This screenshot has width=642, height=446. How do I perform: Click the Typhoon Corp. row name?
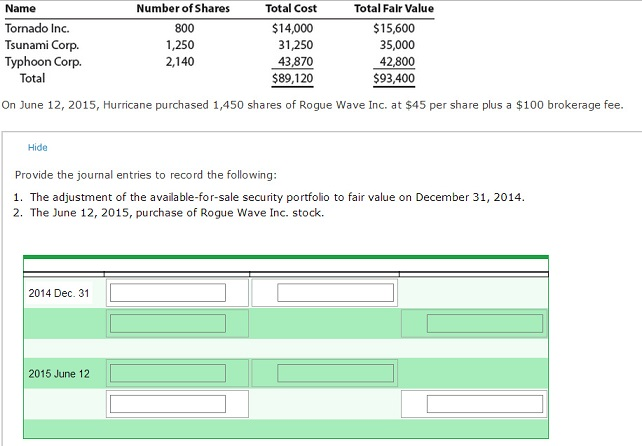tap(43, 62)
